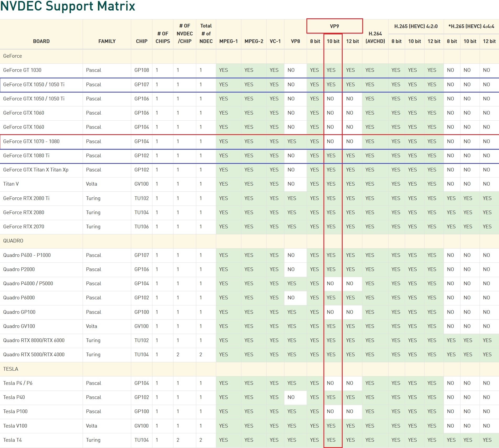499x448 pixels.
Task: Click the "GeForce RTX 2080 Ti" board name
Action: click(26, 198)
